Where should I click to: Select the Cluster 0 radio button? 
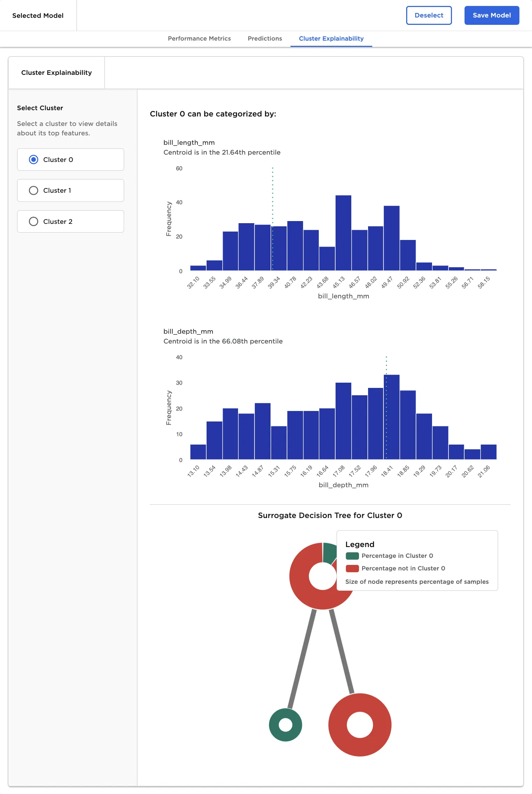tap(34, 159)
